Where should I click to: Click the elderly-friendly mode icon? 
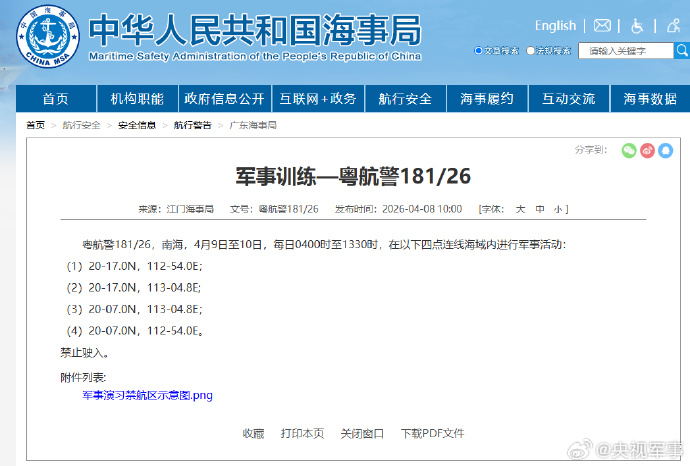(x=672, y=26)
